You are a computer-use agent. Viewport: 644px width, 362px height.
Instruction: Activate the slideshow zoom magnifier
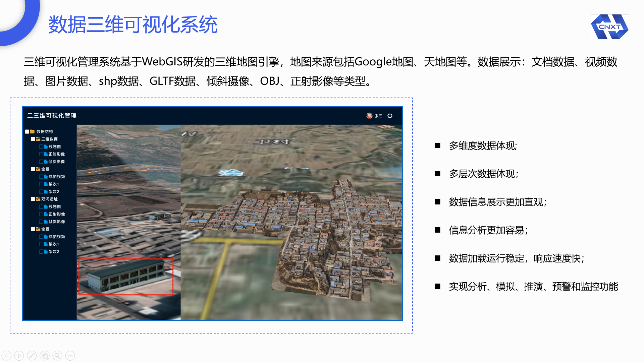57,356
